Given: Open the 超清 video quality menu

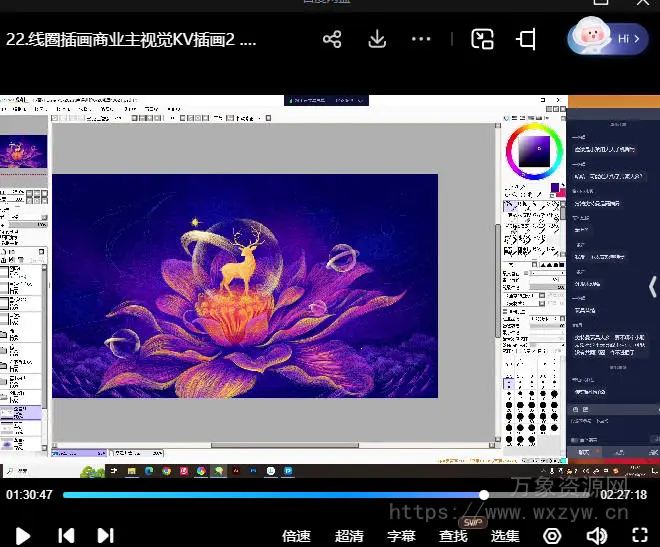Looking at the screenshot, I should click(x=349, y=536).
